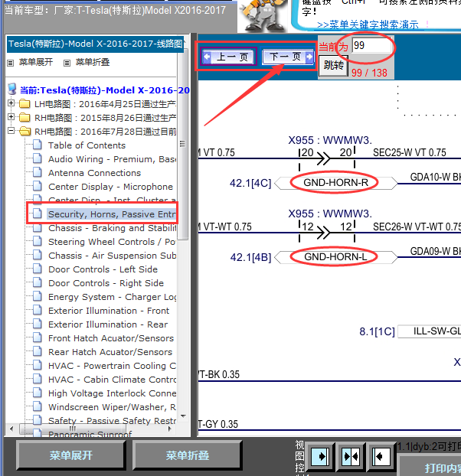This screenshot has height=476, width=461.
Task: Click the 42.1[4B] page reference
Action: 251,257
